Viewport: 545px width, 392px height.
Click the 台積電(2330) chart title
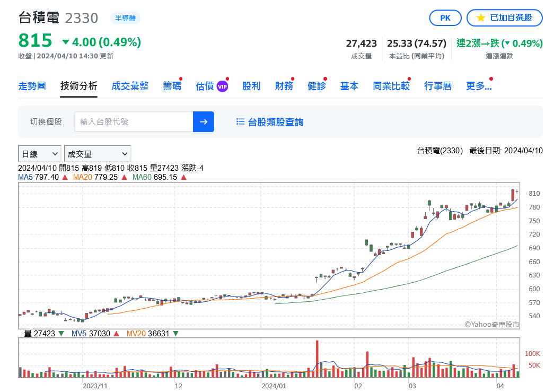click(x=439, y=151)
